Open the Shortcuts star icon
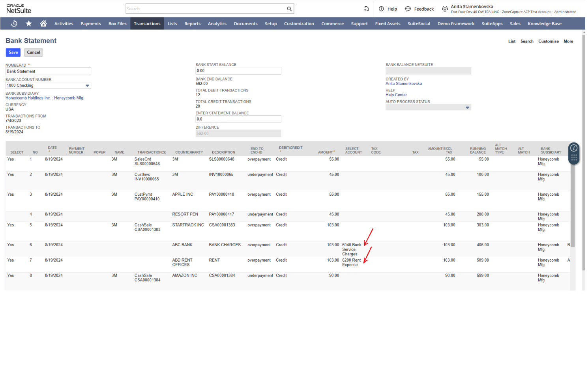 click(x=29, y=24)
